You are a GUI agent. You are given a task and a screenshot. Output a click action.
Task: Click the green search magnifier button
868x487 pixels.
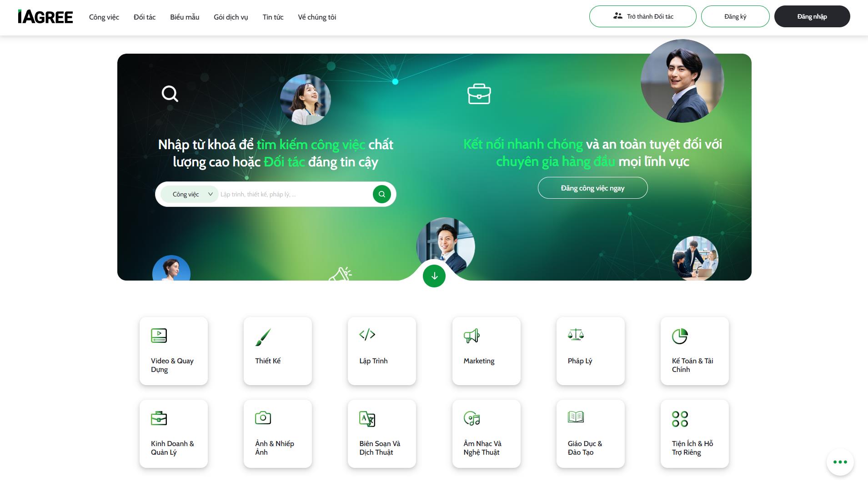tap(381, 194)
